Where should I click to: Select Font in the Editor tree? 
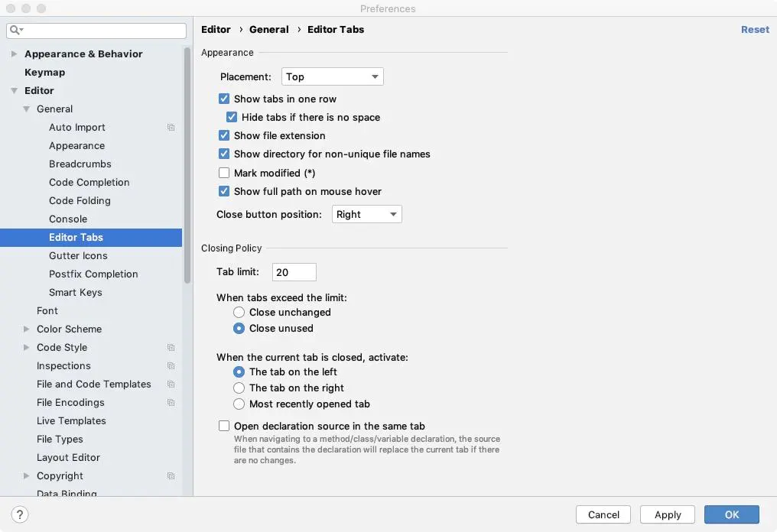click(x=47, y=310)
